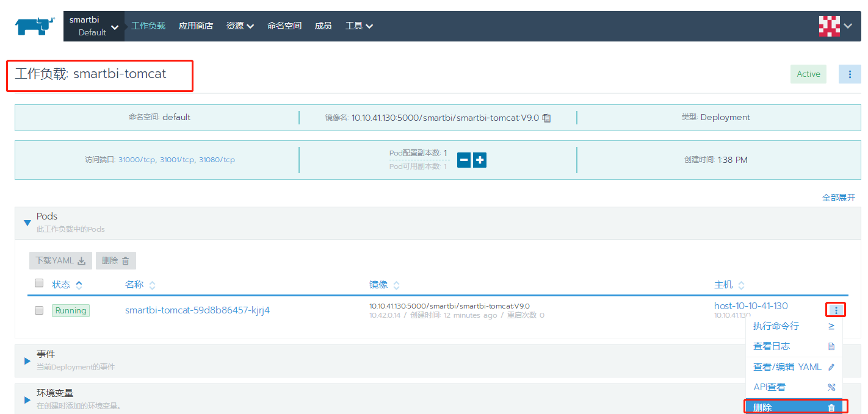Choose 执行命令行 from the pod menu
The image size is (868, 414).
click(794, 326)
